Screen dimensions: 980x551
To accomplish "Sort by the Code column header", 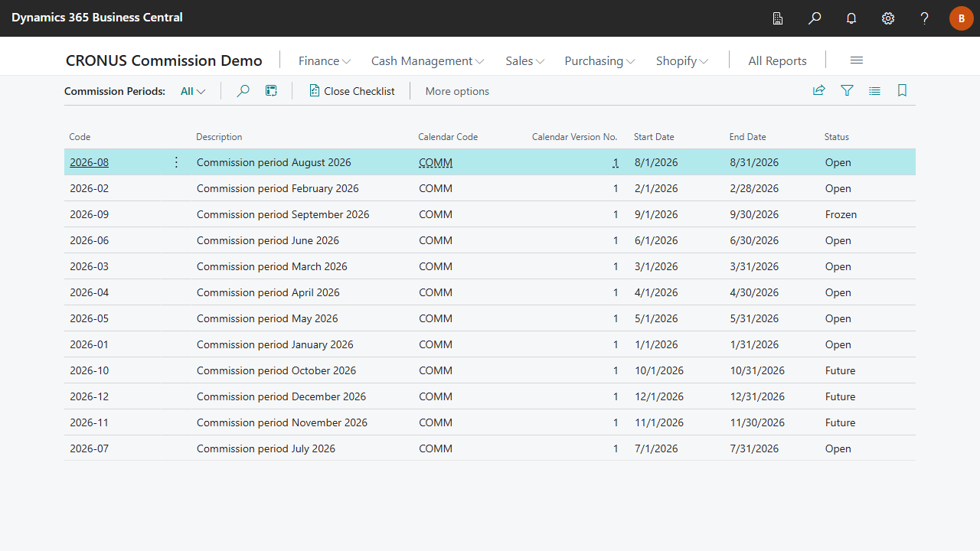I will click(x=80, y=137).
